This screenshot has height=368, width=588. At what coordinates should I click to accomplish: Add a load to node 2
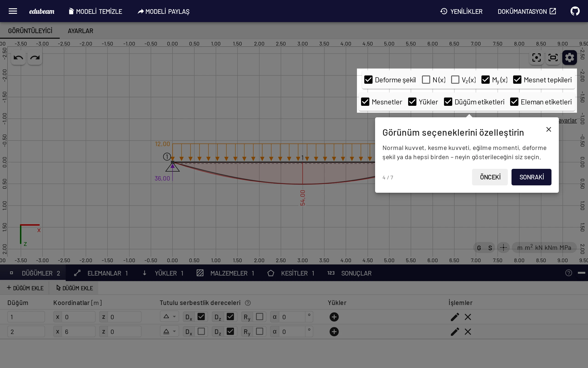coord(334,331)
